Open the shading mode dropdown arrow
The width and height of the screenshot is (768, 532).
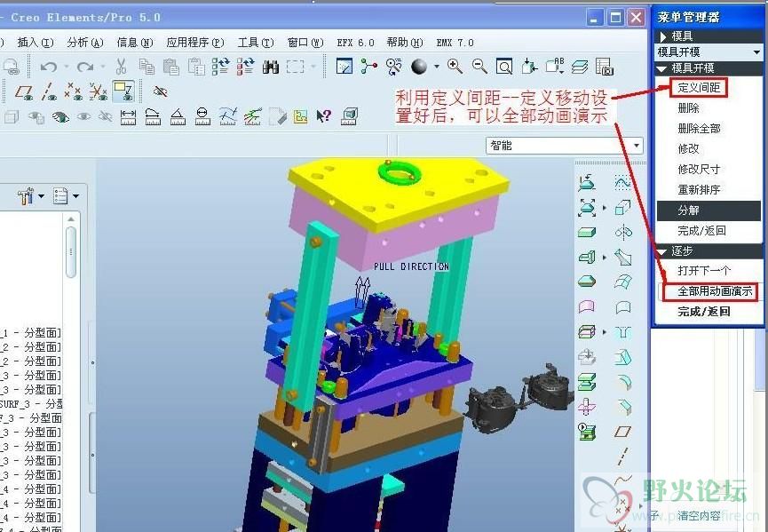pos(437,66)
